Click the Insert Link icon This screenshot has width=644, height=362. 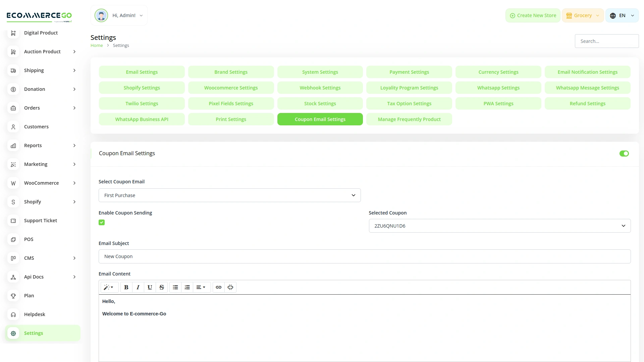pos(219,287)
